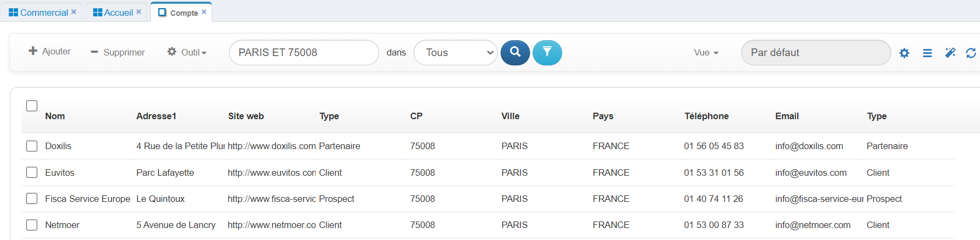Open the Tous search scope dropdown
The height and width of the screenshot is (240, 980).
(455, 53)
